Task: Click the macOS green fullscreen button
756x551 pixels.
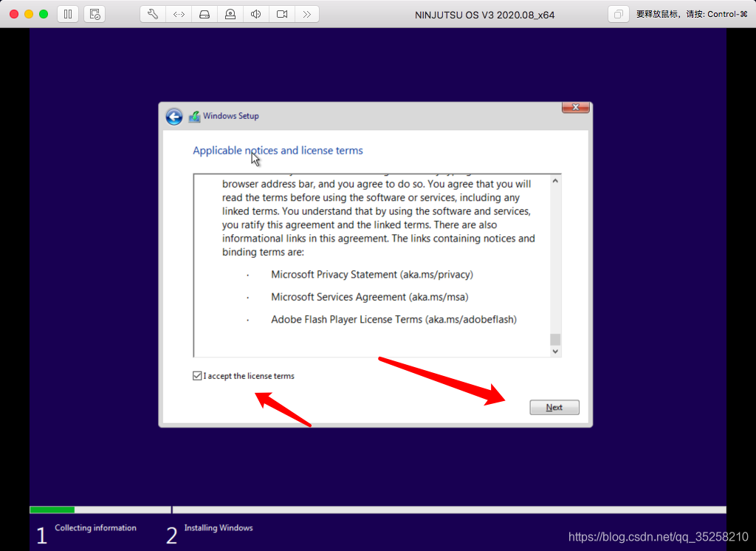Action: [44, 14]
